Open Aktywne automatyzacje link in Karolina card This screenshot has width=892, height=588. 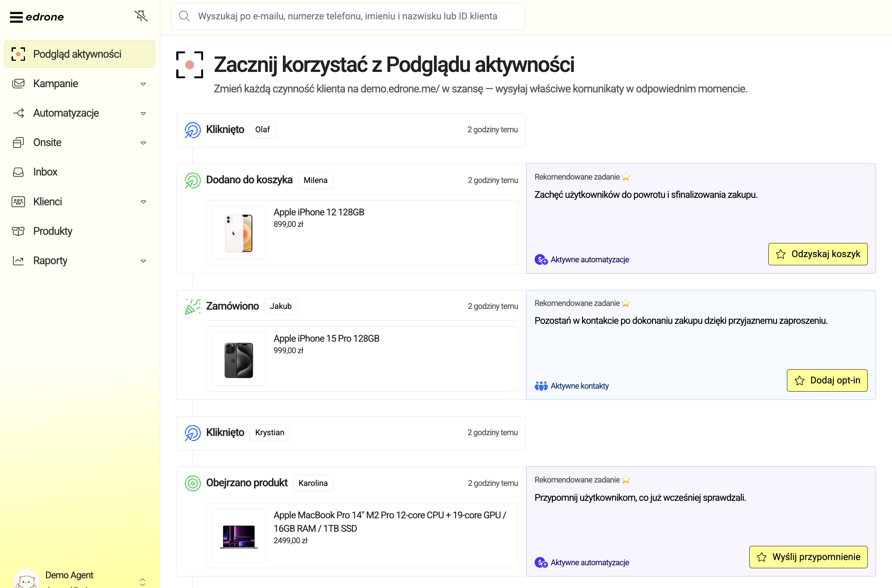point(589,563)
